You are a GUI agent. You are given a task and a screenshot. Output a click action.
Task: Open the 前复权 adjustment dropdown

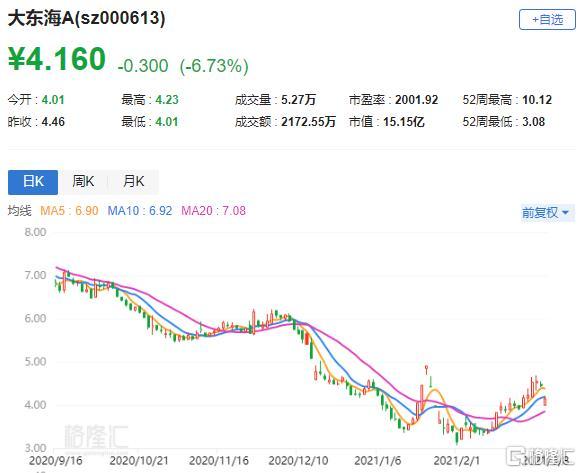tap(547, 213)
